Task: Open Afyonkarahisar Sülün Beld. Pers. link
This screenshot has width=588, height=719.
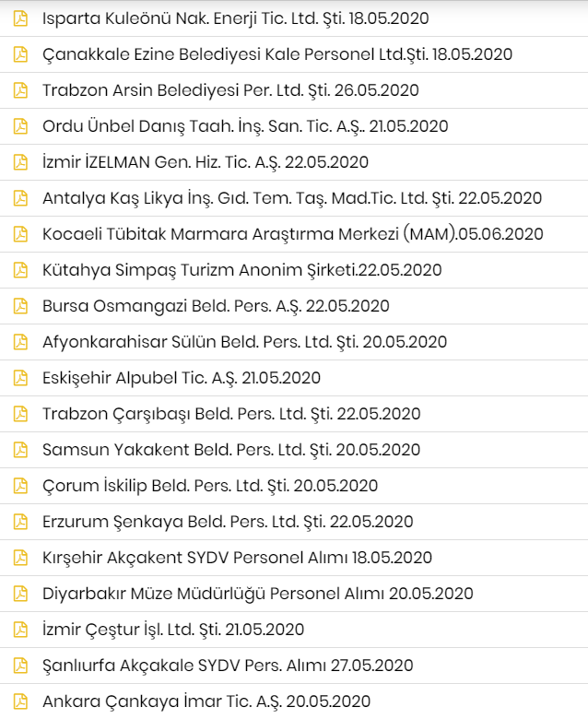Action: click(245, 342)
